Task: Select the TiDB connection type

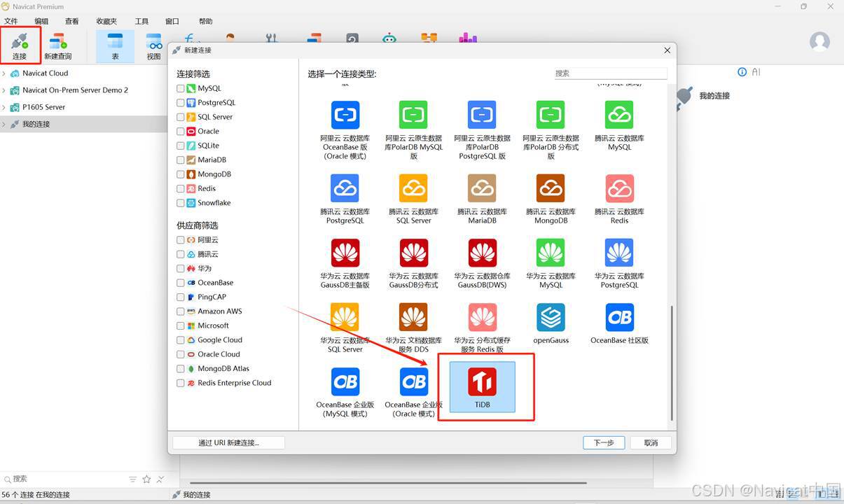Action: [482, 386]
